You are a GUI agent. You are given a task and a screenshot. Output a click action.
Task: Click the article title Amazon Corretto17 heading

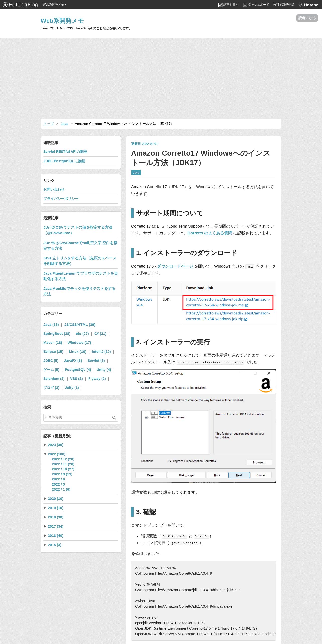200,158
